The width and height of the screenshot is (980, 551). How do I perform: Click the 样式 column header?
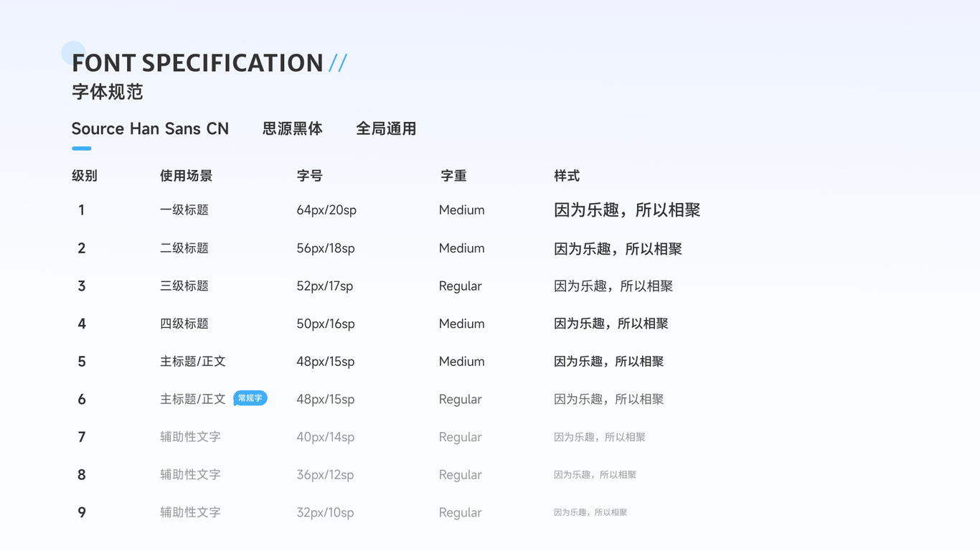click(567, 176)
